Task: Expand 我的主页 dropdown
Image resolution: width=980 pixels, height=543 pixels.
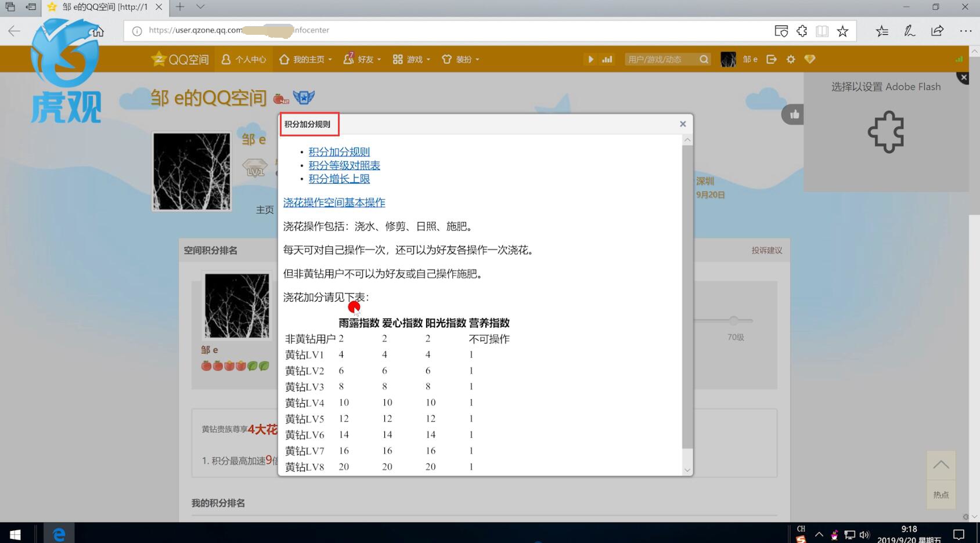Action: (305, 59)
